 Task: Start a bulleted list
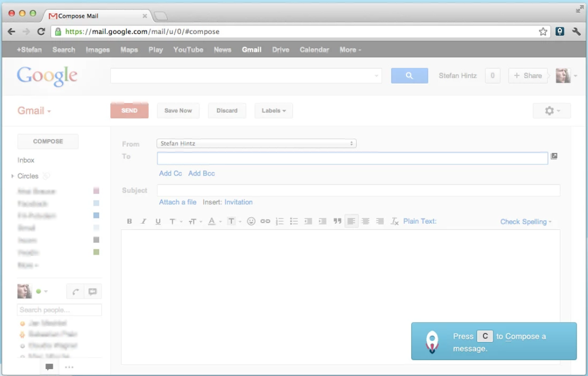tap(294, 221)
